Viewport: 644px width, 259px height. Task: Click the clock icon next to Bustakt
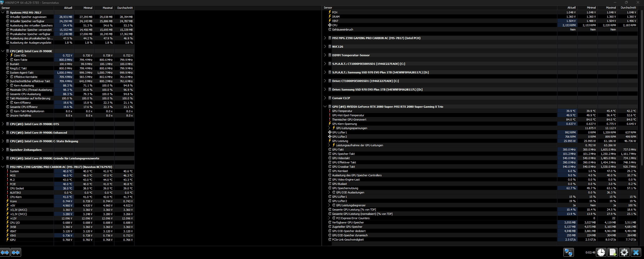8,64
